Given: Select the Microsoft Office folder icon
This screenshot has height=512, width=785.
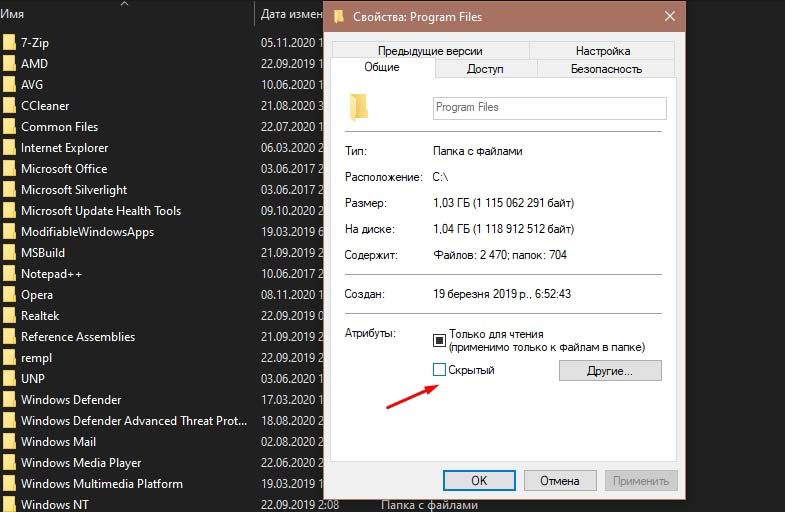Looking at the screenshot, I should pos(9,169).
